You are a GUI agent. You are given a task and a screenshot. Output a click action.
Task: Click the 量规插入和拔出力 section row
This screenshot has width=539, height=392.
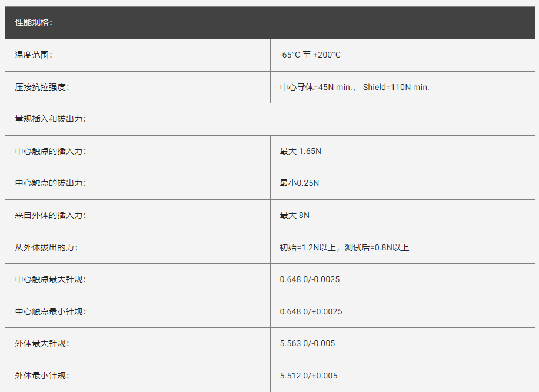[x=51, y=119]
